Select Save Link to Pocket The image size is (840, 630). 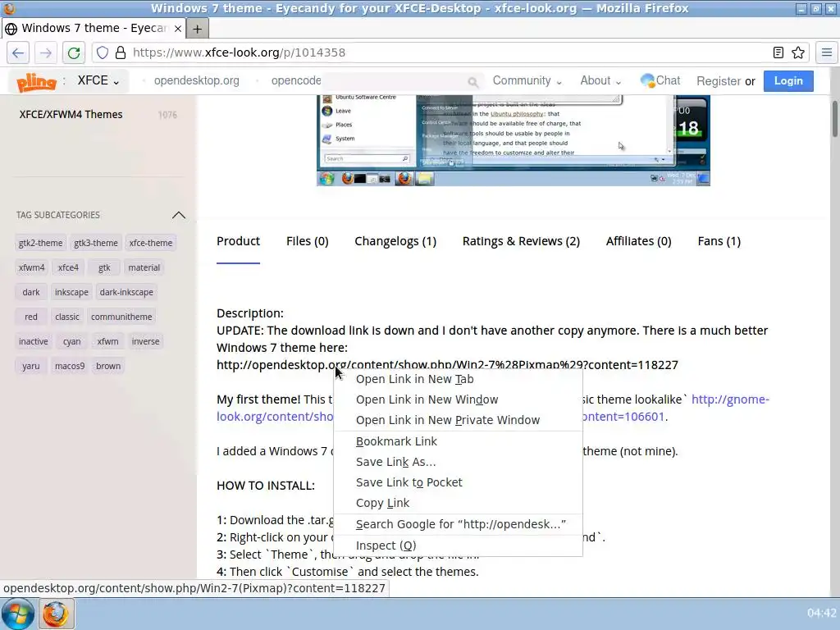click(x=458, y=482)
